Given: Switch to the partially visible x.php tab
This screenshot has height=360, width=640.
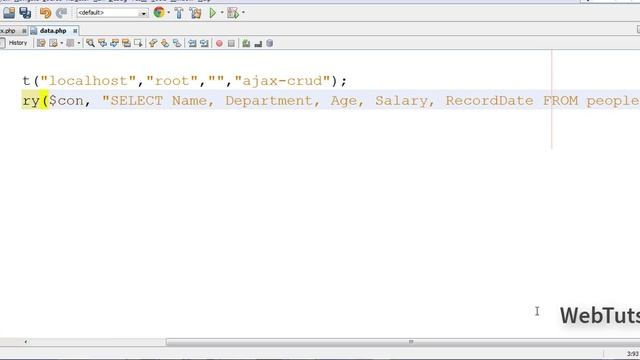Looking at the screenshot, I should click(x=8, y=31).
